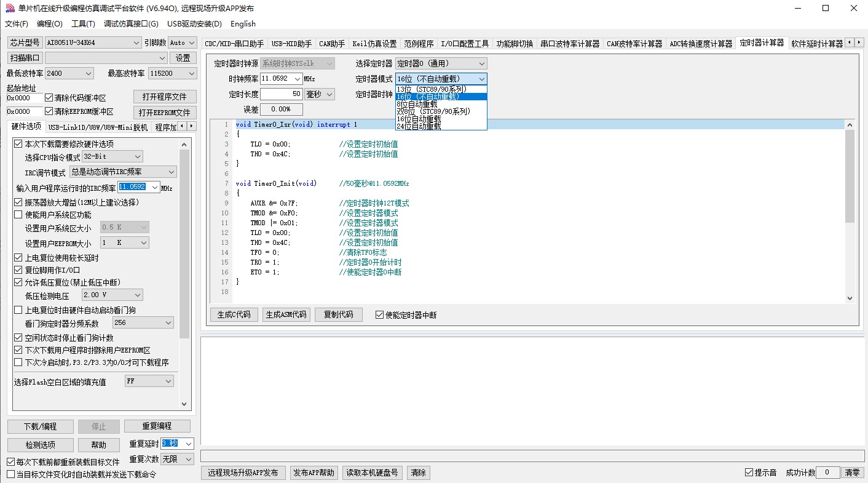Click the application logo icon in title bar
Screen dimensions: 868x483
click(x=9, y=8)
